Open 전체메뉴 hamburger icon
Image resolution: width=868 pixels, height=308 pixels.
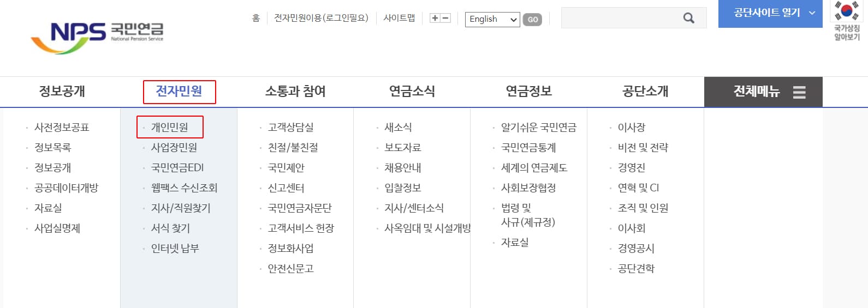(799, 92)
